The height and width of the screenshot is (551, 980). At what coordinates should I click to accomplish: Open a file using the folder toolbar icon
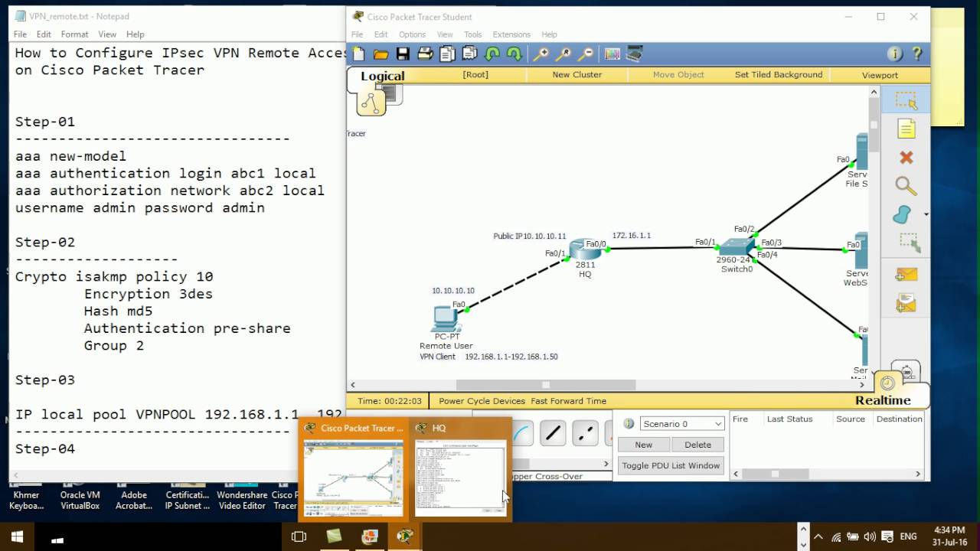(x=381, y=54)
